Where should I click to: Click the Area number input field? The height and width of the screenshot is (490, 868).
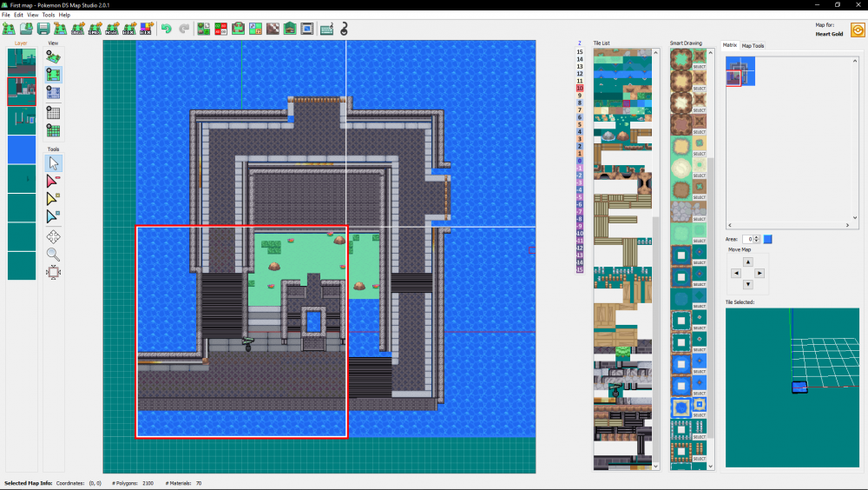[748, 239]
